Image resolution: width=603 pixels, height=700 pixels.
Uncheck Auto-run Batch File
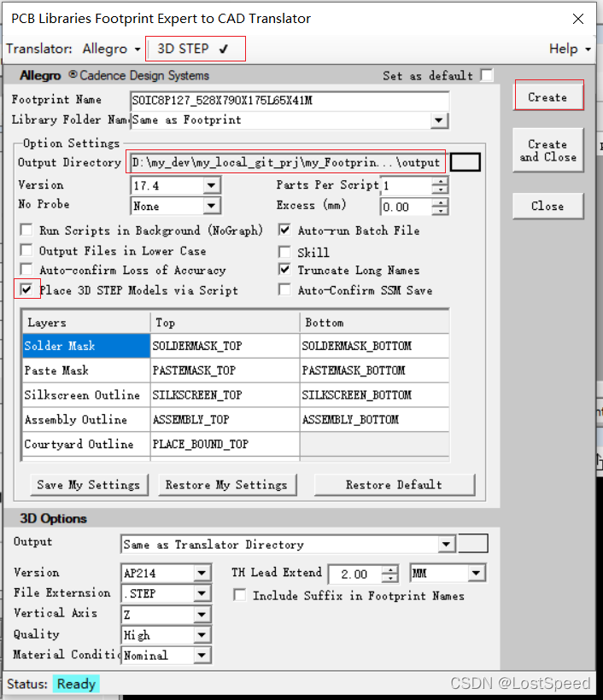coord(284,230)
